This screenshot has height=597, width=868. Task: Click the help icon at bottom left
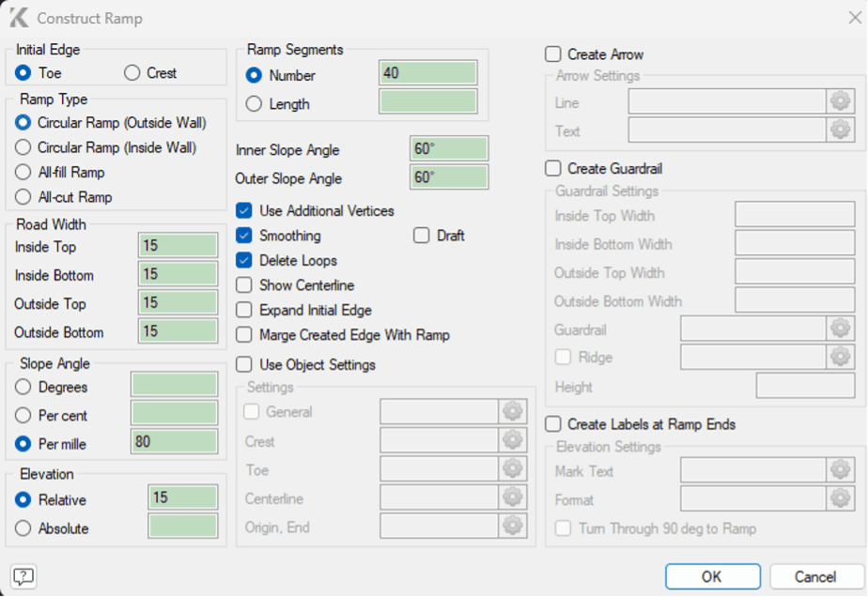point(23,576)
